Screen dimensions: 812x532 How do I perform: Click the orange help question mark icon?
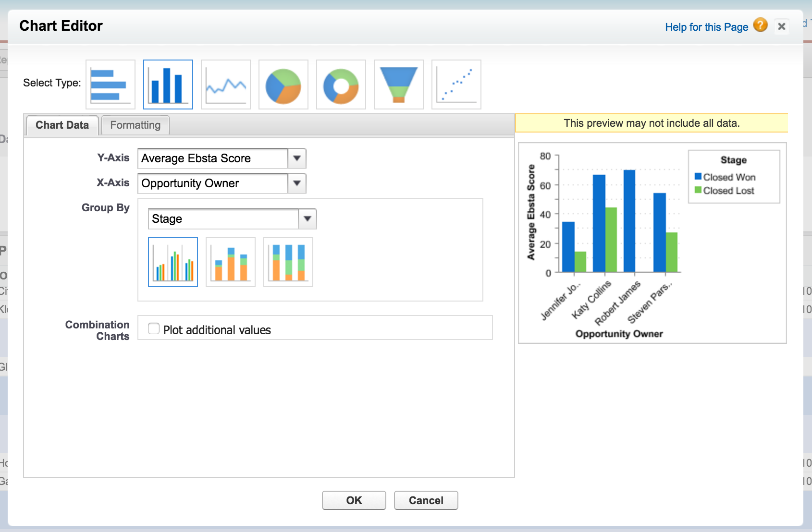pyautogui.click(x=760, y=25)
